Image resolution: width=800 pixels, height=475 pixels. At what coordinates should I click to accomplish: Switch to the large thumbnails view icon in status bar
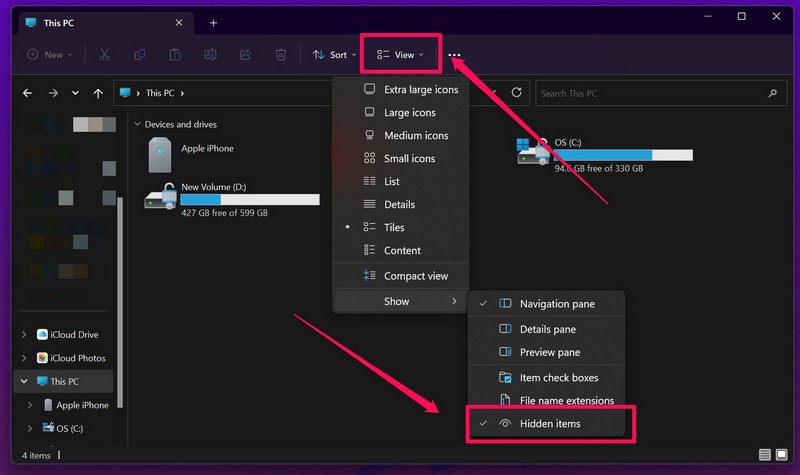tap(783, 455)
